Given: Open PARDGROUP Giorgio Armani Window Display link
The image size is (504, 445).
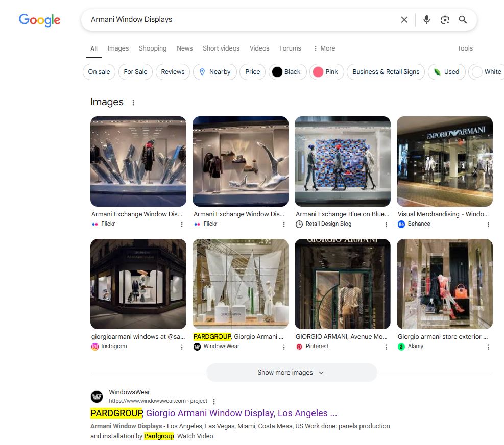Looking at the screenshot, I should (214, 413).
